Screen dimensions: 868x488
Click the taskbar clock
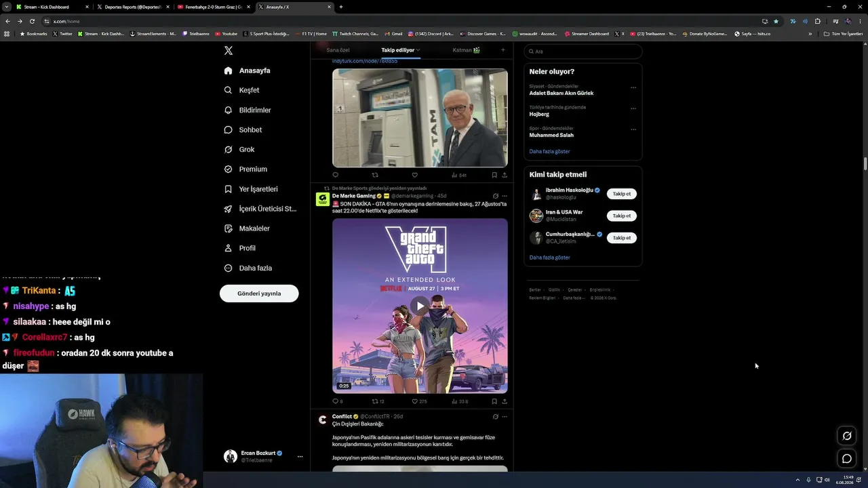click(x=844, y=480)
